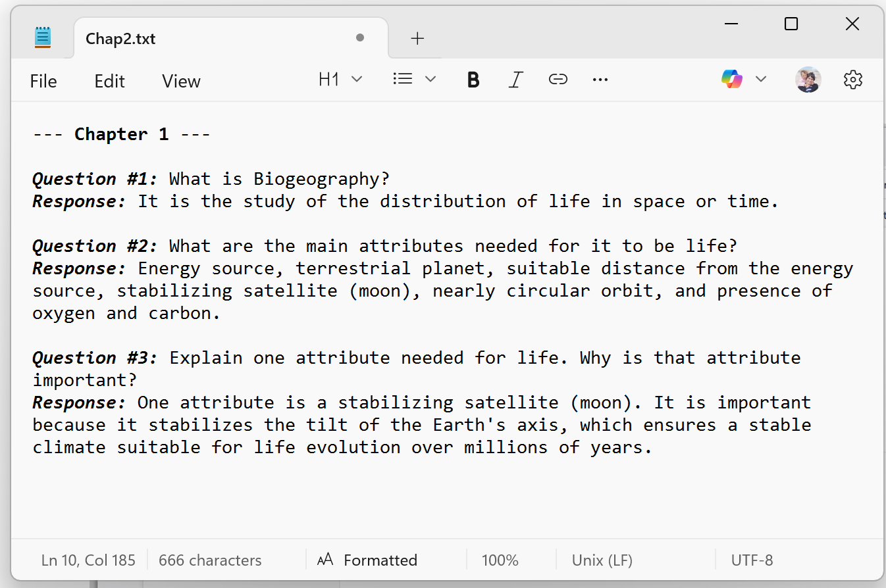This screenshot has height=588, width=886.
Task: Add a new tab with plus button
Action: click(417, 38)
